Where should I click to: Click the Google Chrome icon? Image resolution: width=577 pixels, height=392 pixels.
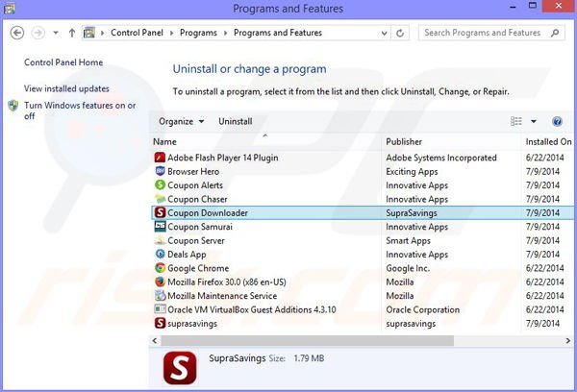(160, 268)
